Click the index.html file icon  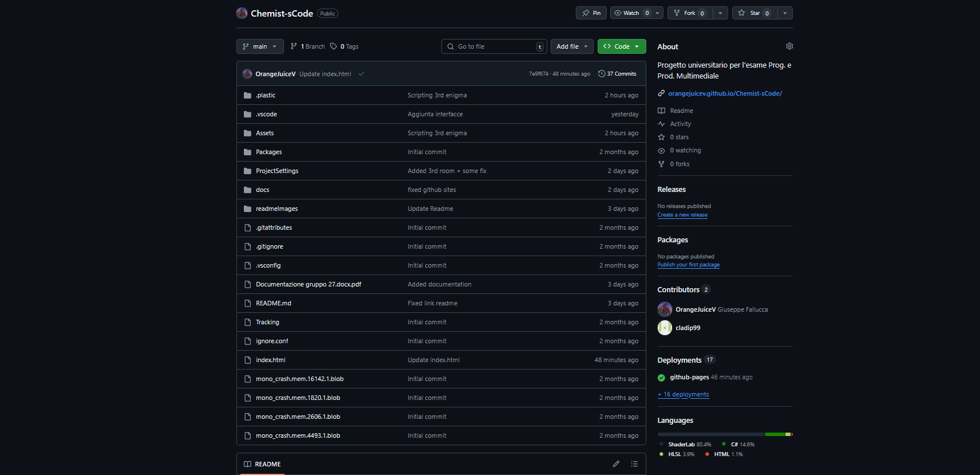click(x=247, y=360)
